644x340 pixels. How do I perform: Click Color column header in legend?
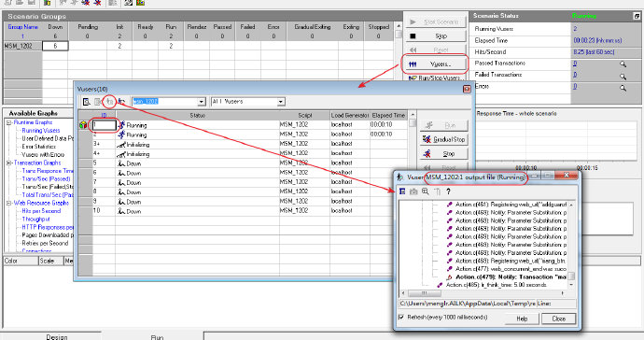point(21,261)
